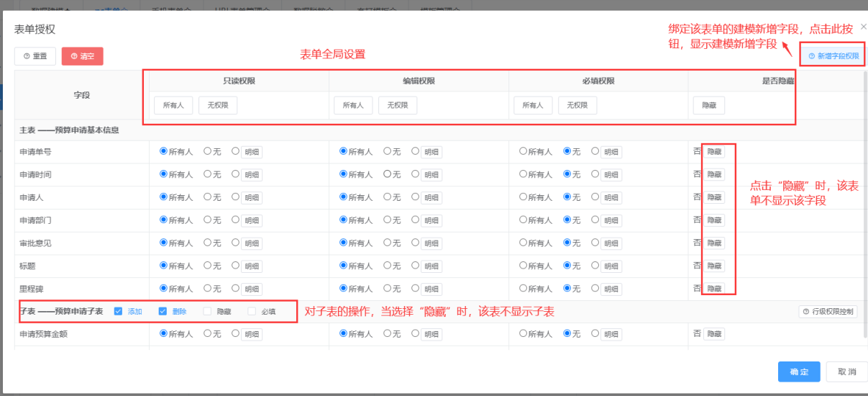Toggle the 删除 checkbox for the sub-table
The image size is (868, 396).
pos(163,312)
